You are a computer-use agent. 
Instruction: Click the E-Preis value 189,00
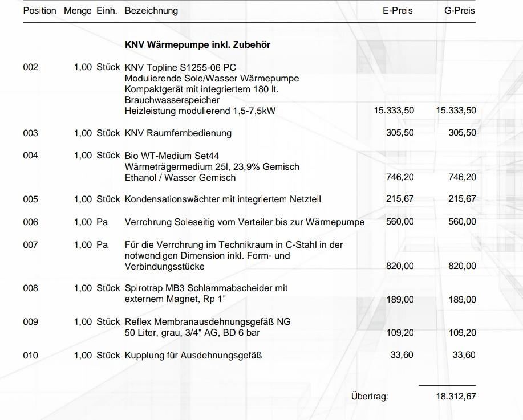pyautogui.click(x=400, y=300)
